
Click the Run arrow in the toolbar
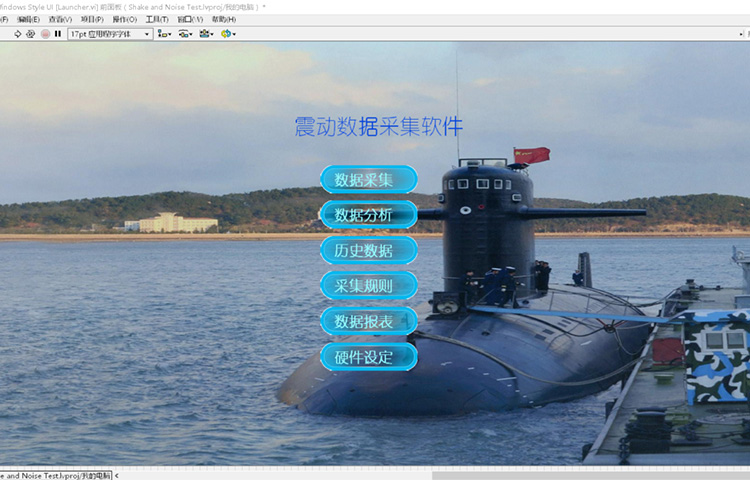tap(18, 33)
